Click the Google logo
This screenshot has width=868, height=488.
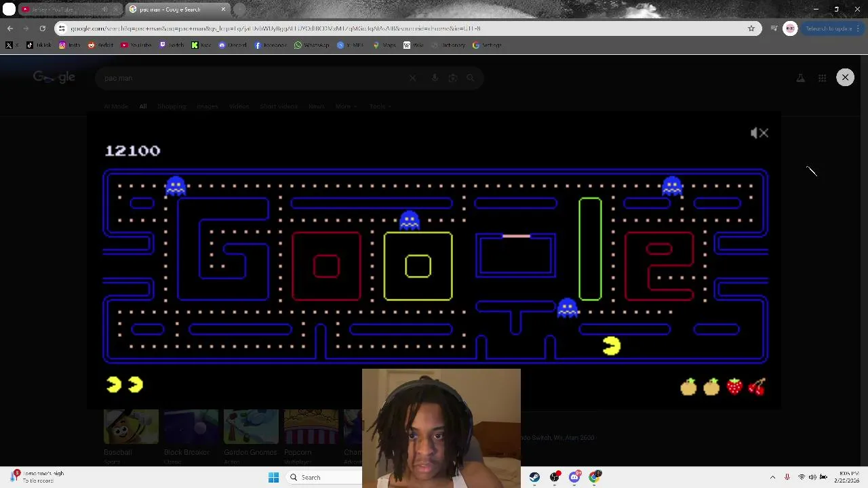point(54,77)
